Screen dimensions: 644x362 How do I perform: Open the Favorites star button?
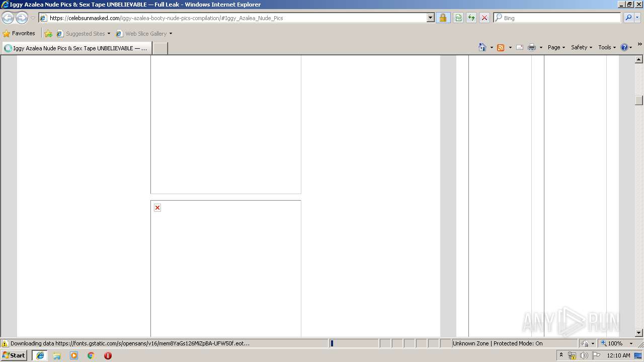tap(19, 33)
